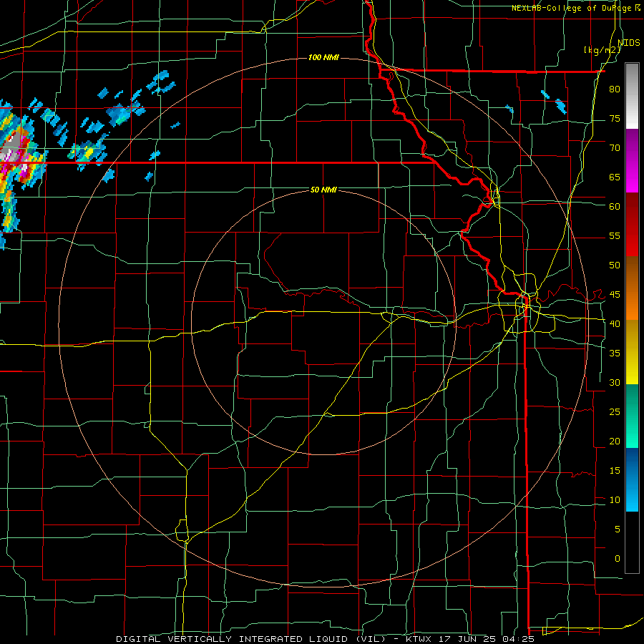Viewport: 644px width, 644px height.
Task: Click the Digital Vertically Integrated Liquid caption
Action: coord(326,639)
